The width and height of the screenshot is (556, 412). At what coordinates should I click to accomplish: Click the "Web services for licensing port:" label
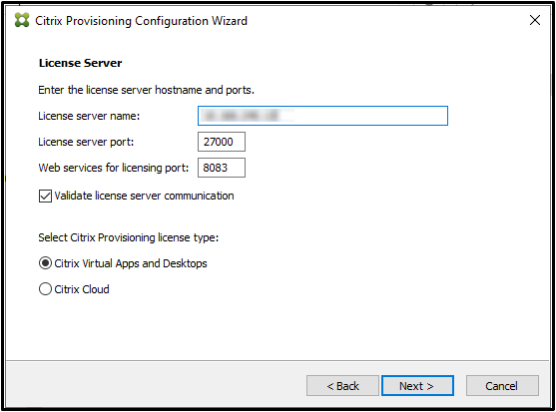[x=113, y=168]
